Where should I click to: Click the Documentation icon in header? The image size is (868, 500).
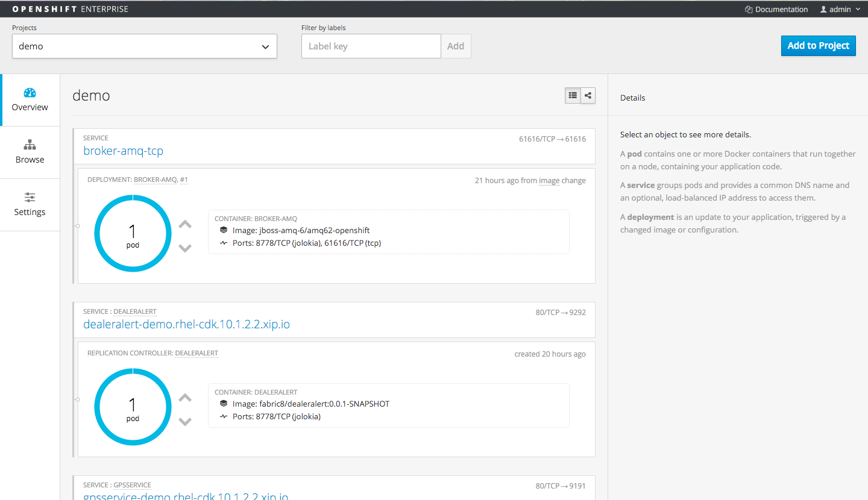pos(749,10)
